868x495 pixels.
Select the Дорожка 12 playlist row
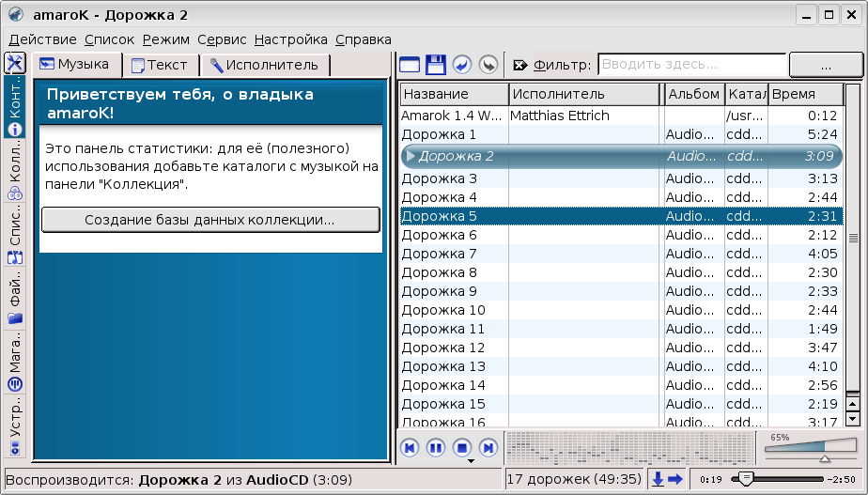point(621,348)
